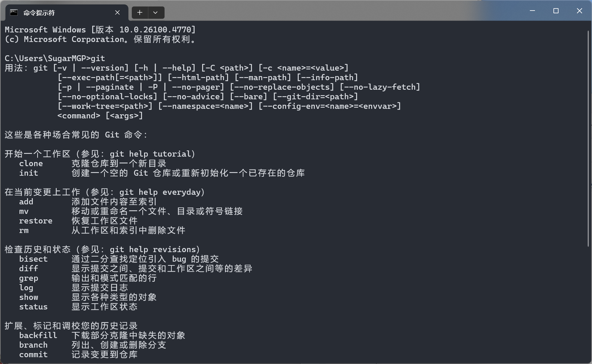Close the terminal window
Viewport: 592px width, 364px height.
click(579, 11)
